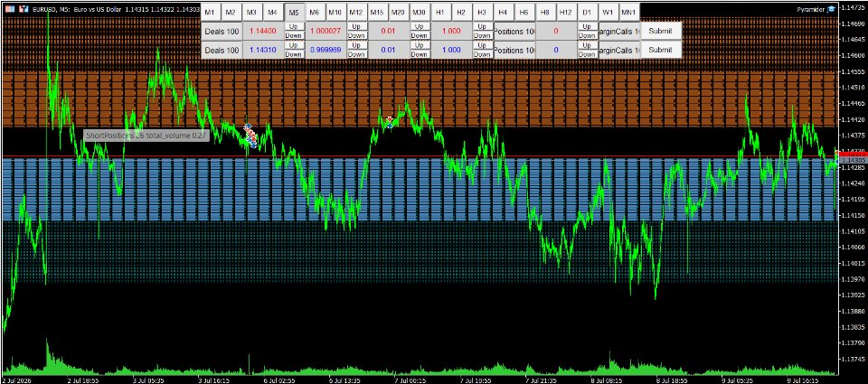Click the cluster of trade markers near 3 Jul
This screenshot has width=868, height=384.
250,136
